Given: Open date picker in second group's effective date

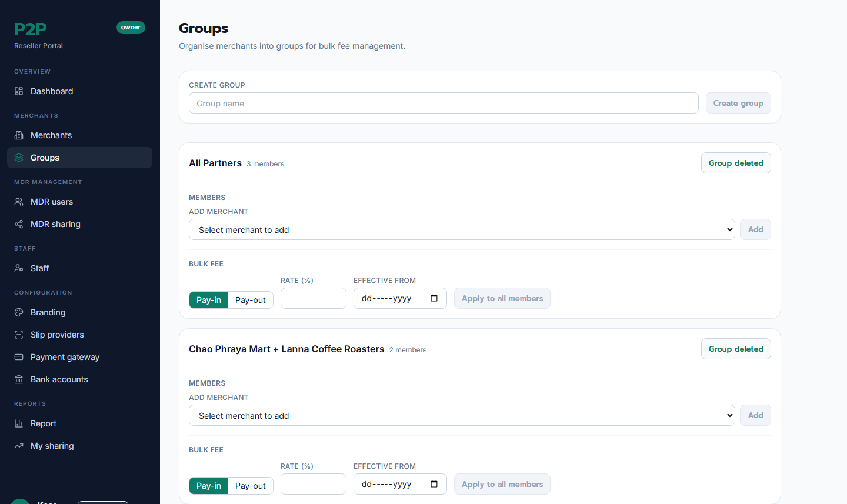Looking at the screenshot, I should (x=434, y=484).
